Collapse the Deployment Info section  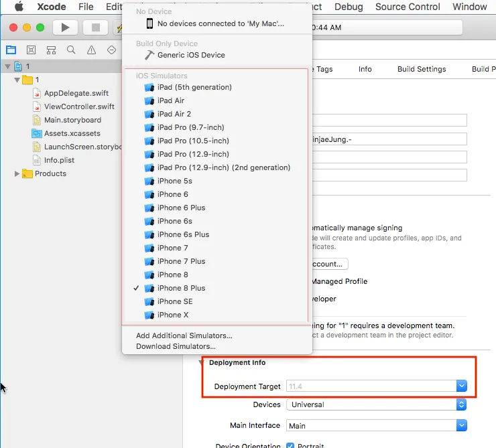pos(201,362)
